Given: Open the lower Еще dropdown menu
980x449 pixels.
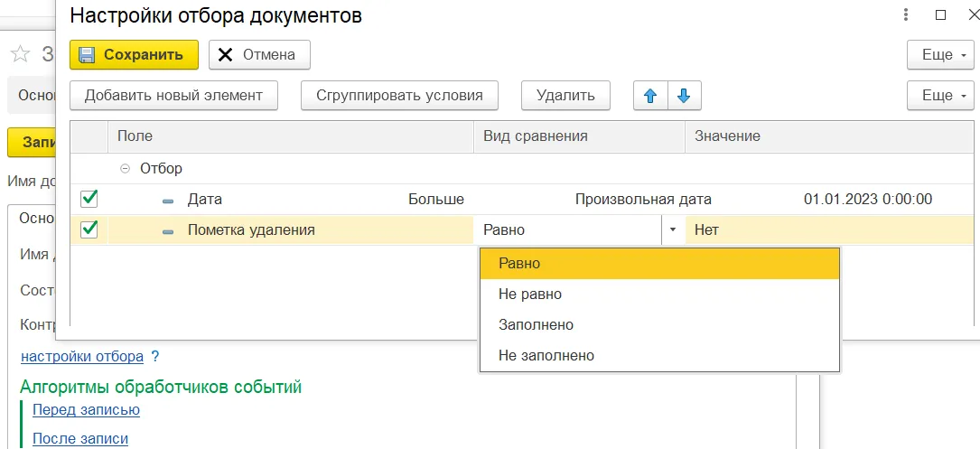Looking at the screenshot, I should click(x=940, y=95).
